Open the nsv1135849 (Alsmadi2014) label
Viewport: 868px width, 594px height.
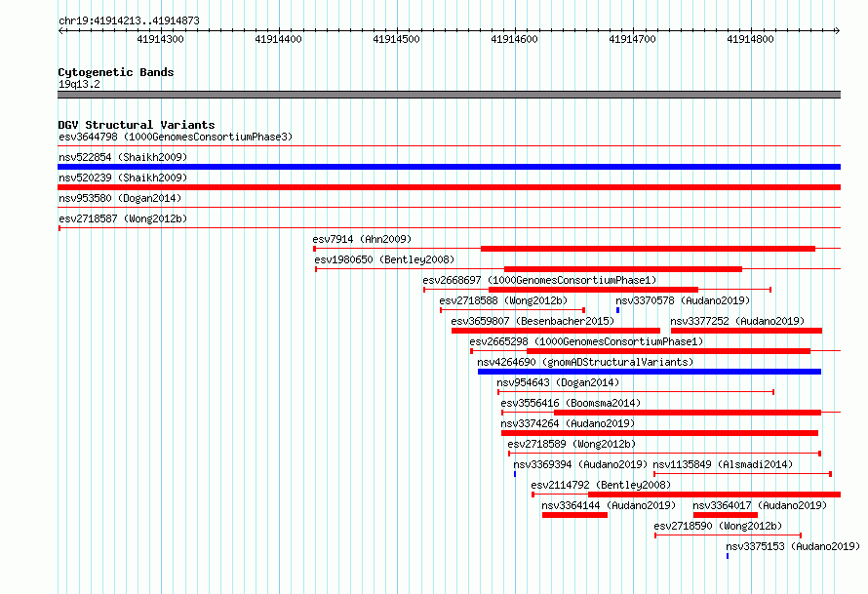[x=723, y=464]
